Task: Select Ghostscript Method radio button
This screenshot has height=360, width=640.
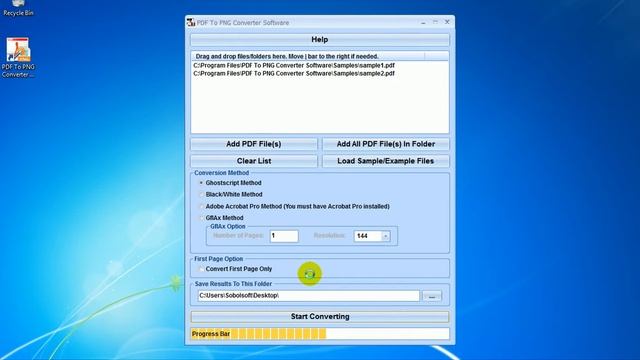Action: [201, 183]
